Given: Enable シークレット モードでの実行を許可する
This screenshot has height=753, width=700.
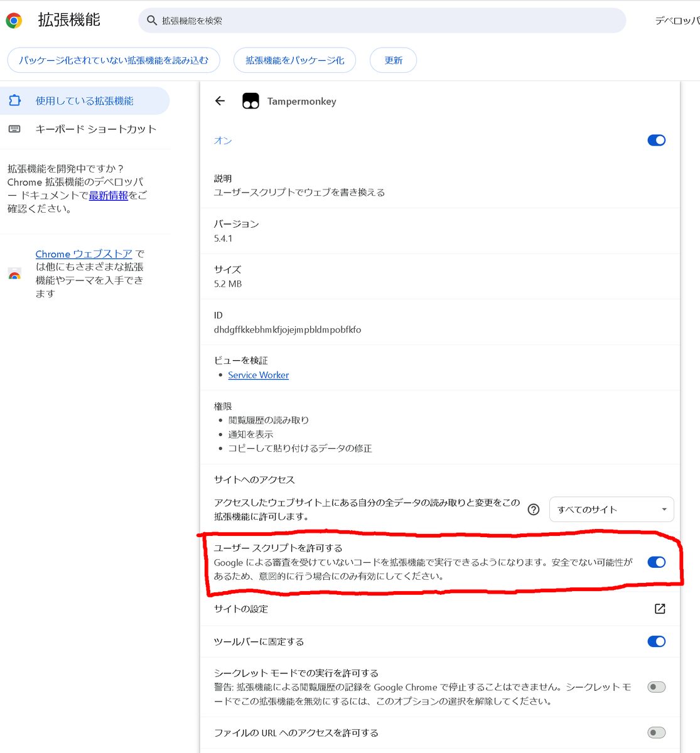Looking at the screenshot, I should click(656, 686).
